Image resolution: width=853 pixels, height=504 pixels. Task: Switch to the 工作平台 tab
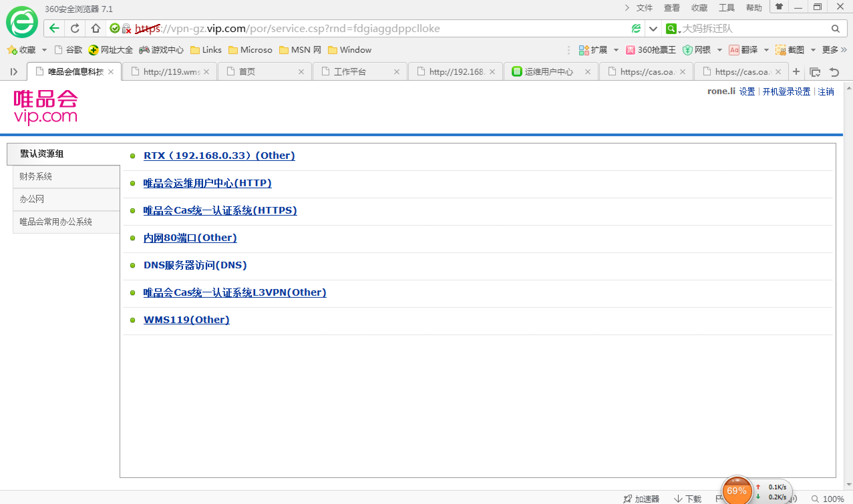(x=360, y=72)
